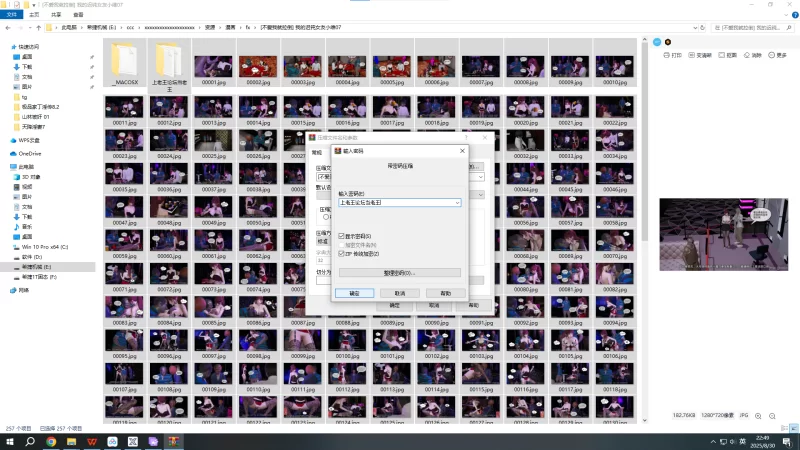Zoom out on the preview image
The height and width of the screenshot is (450, 800).
(772, 416)
